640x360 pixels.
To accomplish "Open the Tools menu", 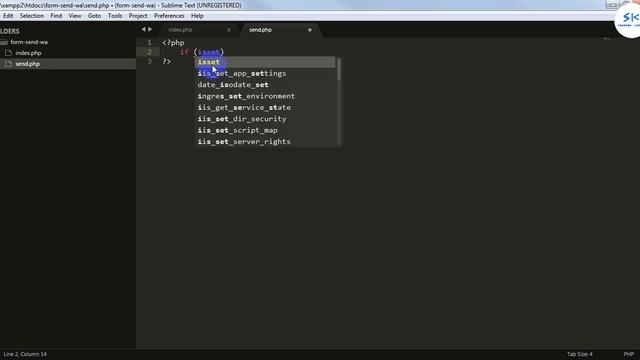I will click(x=115, y=16).
